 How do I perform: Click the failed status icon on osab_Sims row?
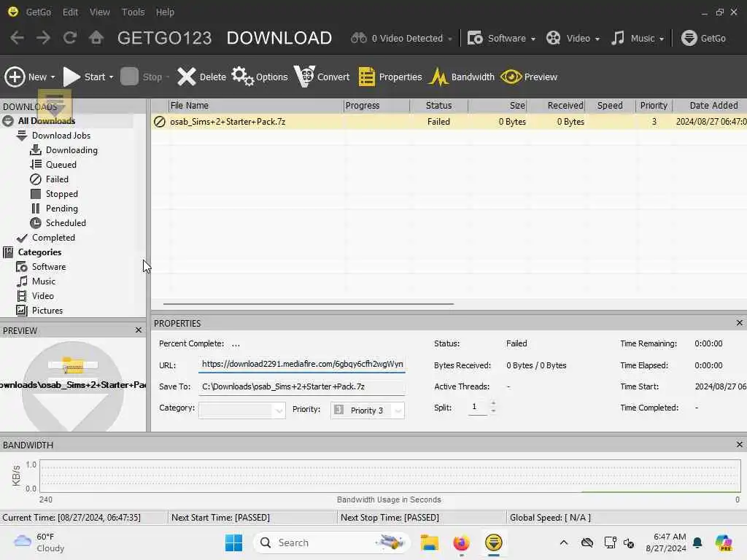[160, 122]
